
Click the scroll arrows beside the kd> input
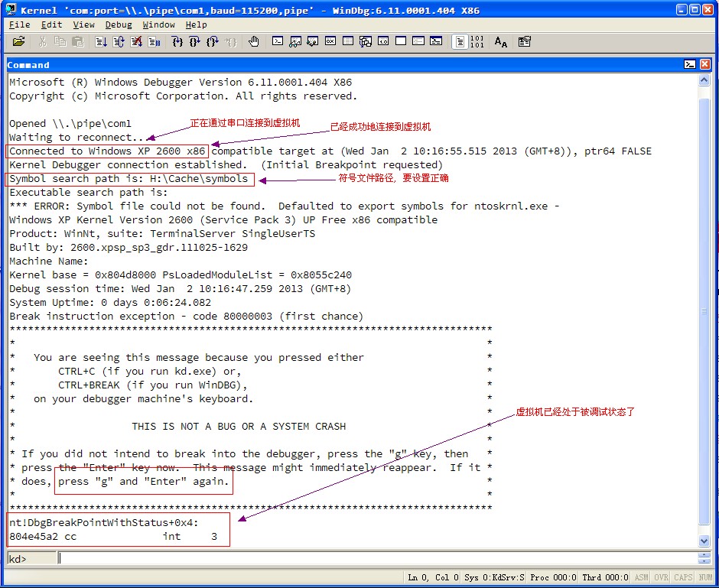coord(704,558)
